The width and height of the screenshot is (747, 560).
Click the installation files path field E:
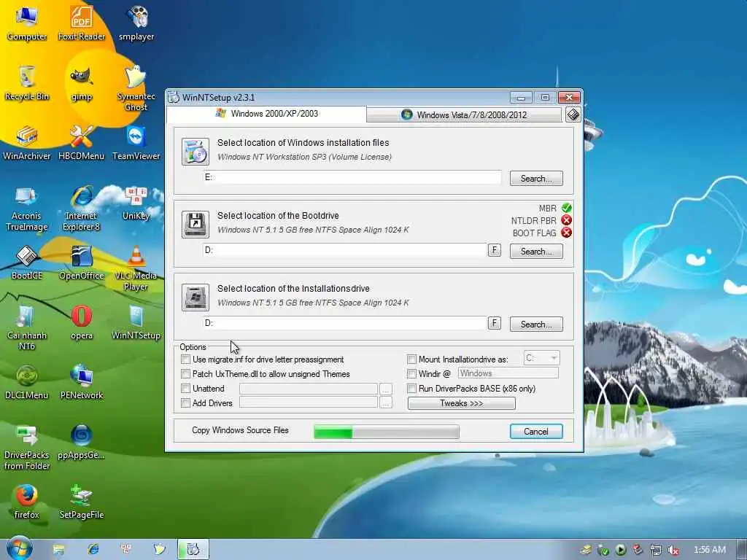point(352,177)
